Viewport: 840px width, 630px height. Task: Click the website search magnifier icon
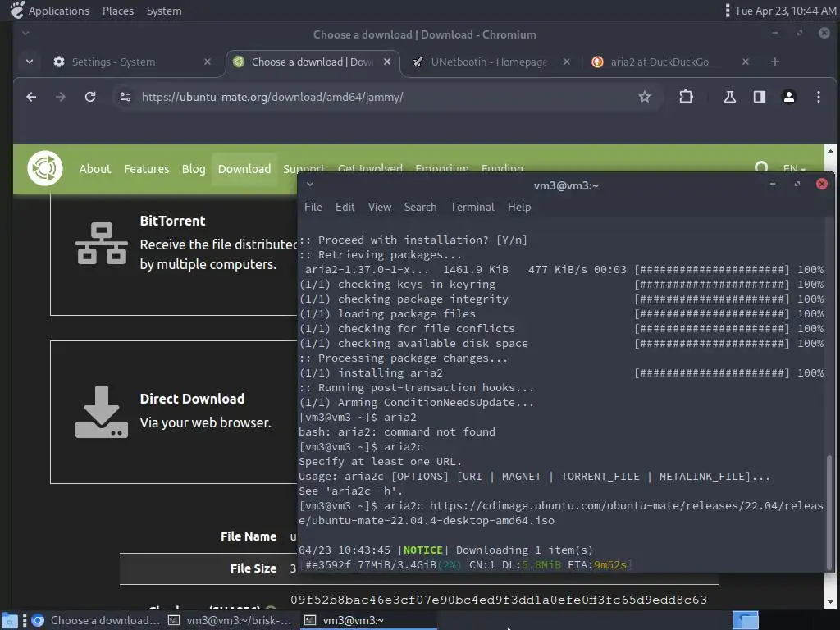pos(760,168)
